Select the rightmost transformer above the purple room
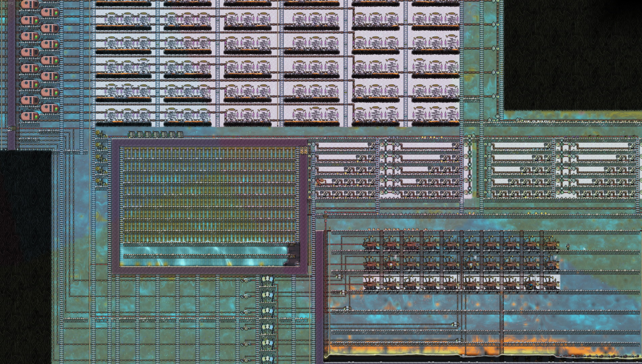642x364 pixels. (180, 135)
